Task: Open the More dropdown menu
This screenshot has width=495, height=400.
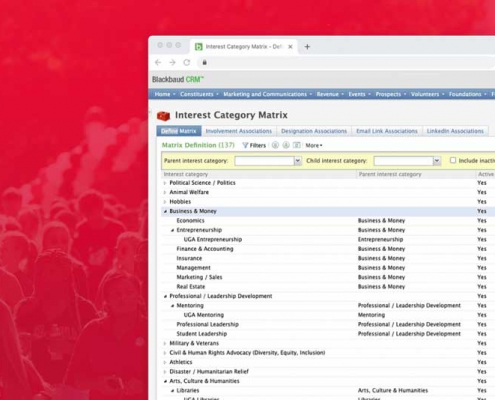Action: pyautogui.click(x=314, y=145)
